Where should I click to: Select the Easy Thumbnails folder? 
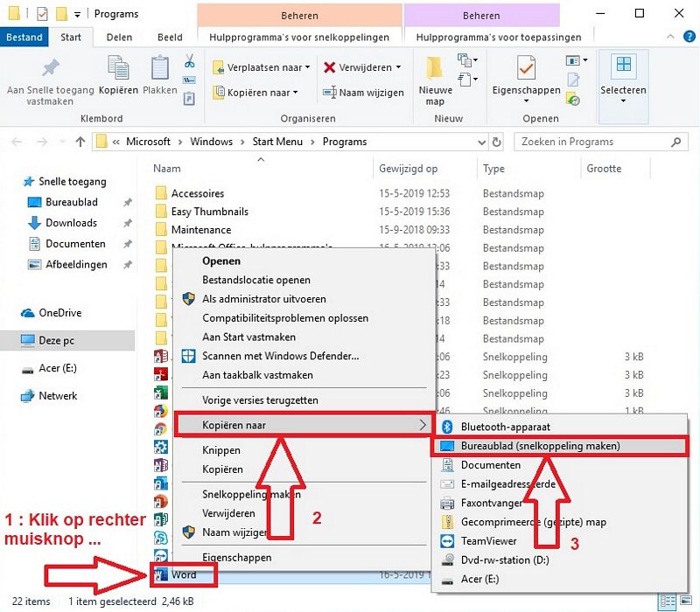(x=209, y=212)
